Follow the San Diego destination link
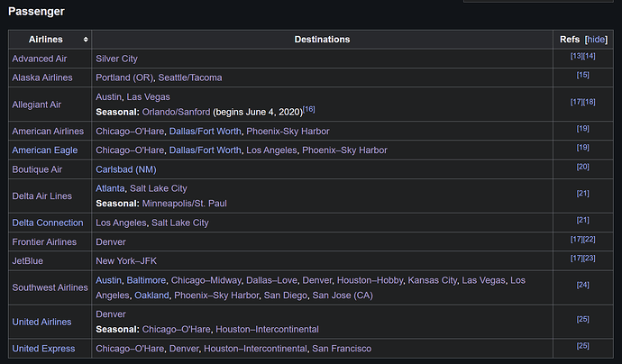 (286, 296)
